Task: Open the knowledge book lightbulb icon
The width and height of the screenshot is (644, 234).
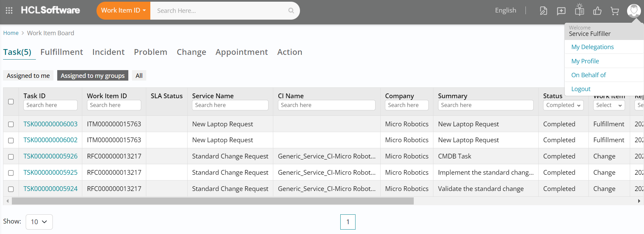Action: coord(579,10)
